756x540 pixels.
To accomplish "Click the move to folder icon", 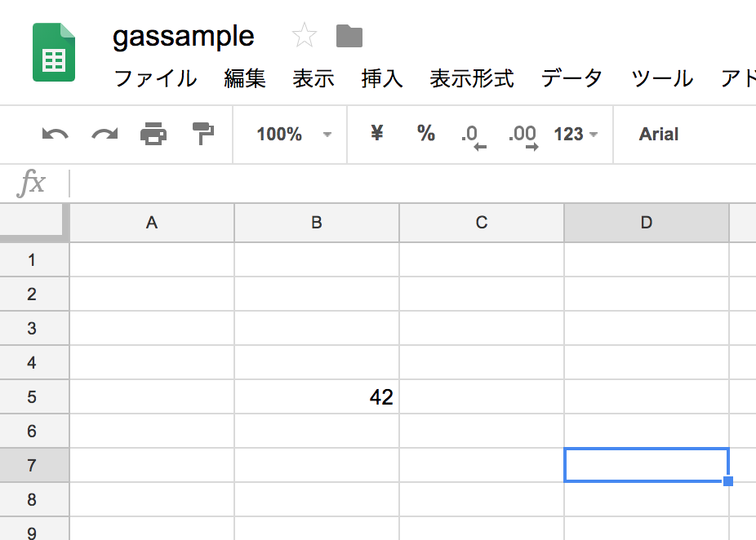I will [349, 34].
